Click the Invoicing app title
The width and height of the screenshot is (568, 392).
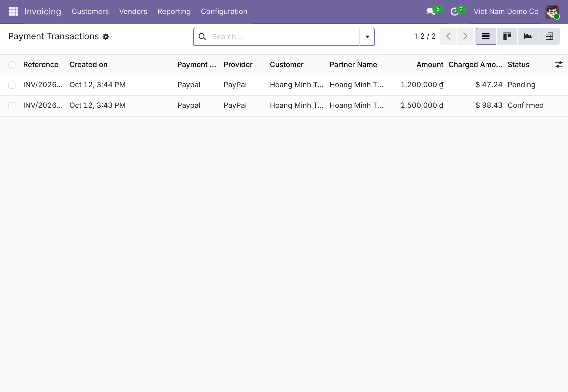pyautogui.click(x=43, y=12)
